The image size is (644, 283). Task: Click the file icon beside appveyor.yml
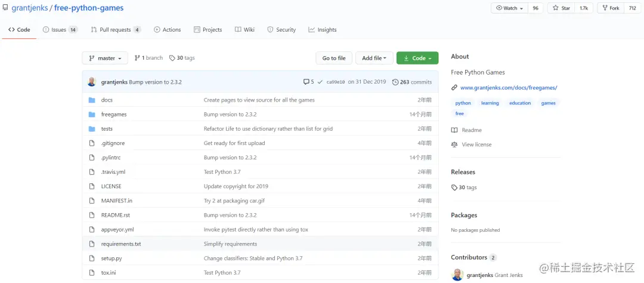[92, 229]
